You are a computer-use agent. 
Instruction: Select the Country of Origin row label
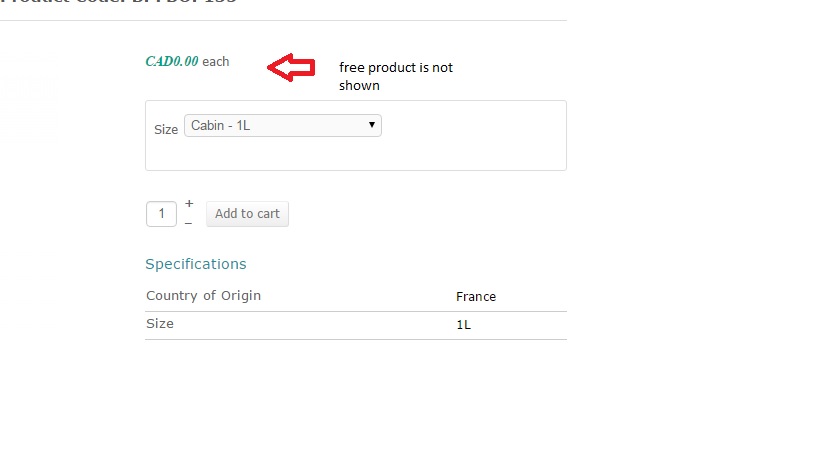tap(203, 296)
